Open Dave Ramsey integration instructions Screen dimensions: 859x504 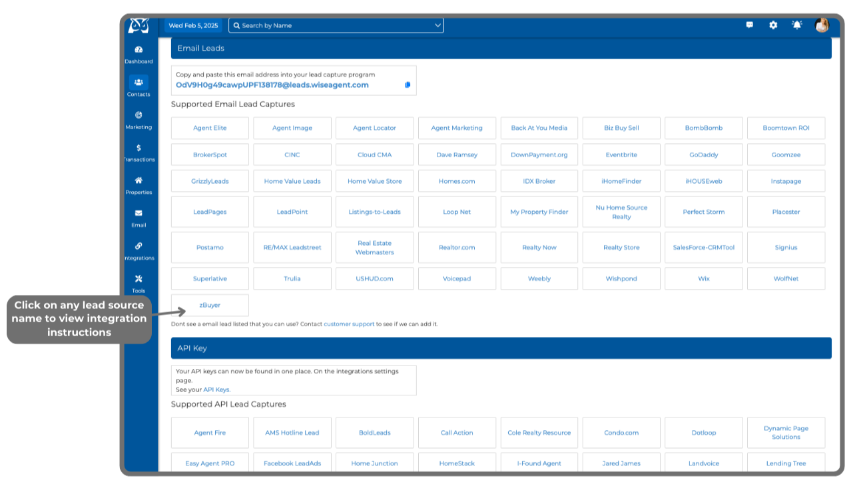(457, 154)
